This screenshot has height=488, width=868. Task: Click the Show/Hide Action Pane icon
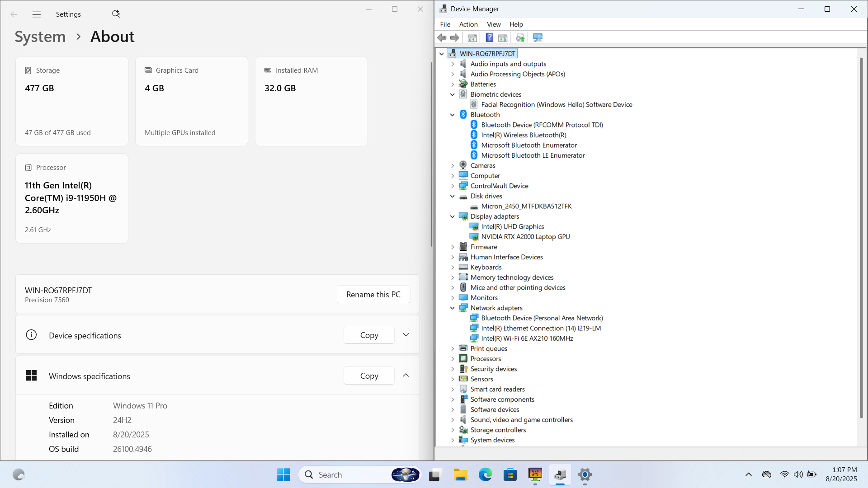tap(503, 38)
